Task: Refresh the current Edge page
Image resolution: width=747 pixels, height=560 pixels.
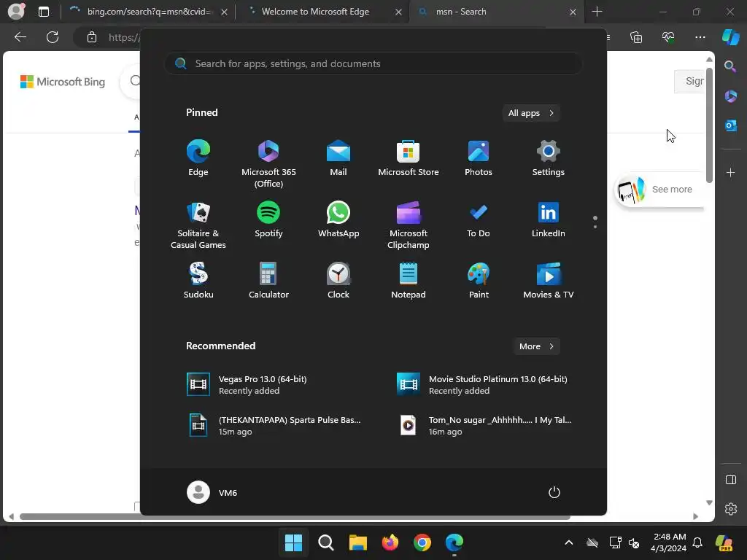Action: (53, 36)
